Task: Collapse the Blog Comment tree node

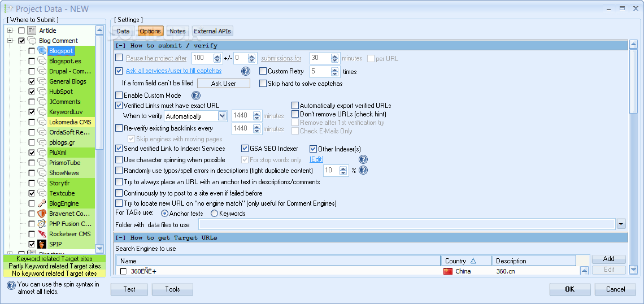Action: 10,41
